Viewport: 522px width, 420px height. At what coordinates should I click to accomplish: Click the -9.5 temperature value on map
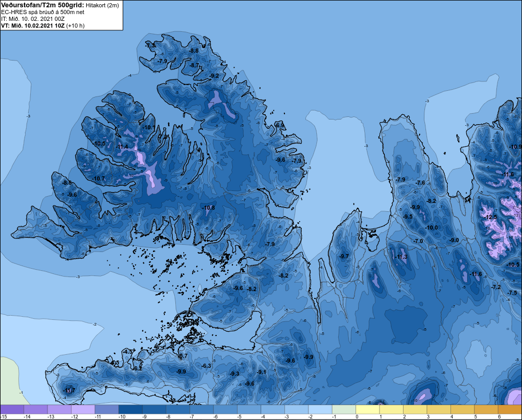coord(408,217)
